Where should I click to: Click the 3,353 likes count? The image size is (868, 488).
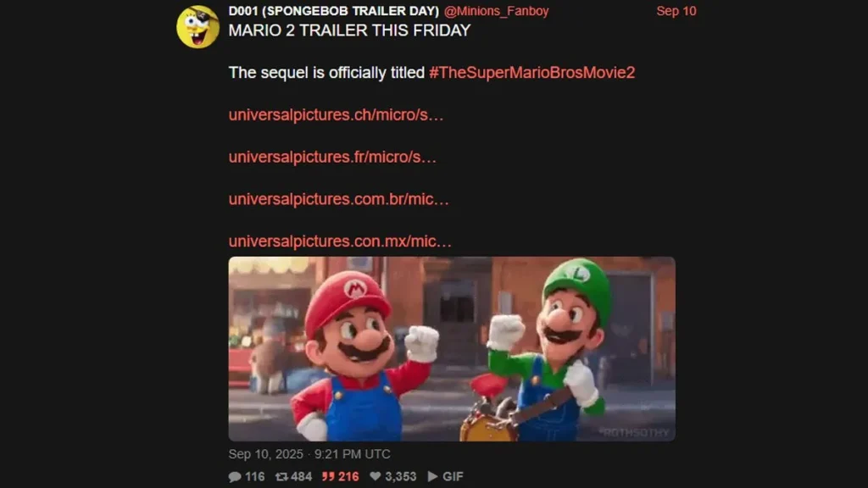[400, 476]
